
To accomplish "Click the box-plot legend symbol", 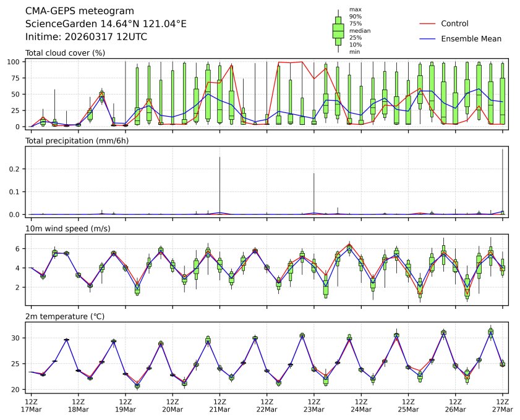I will (x=338, y=31).
